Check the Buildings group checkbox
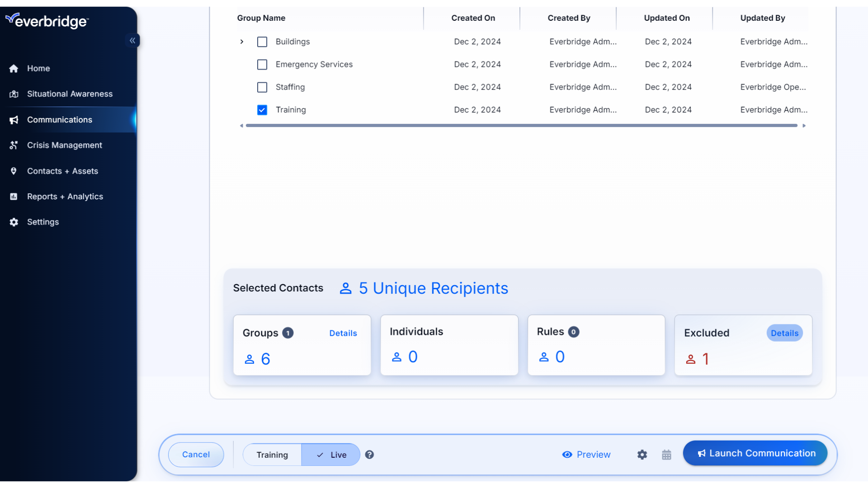868x488 pixels. pos(262,42)
